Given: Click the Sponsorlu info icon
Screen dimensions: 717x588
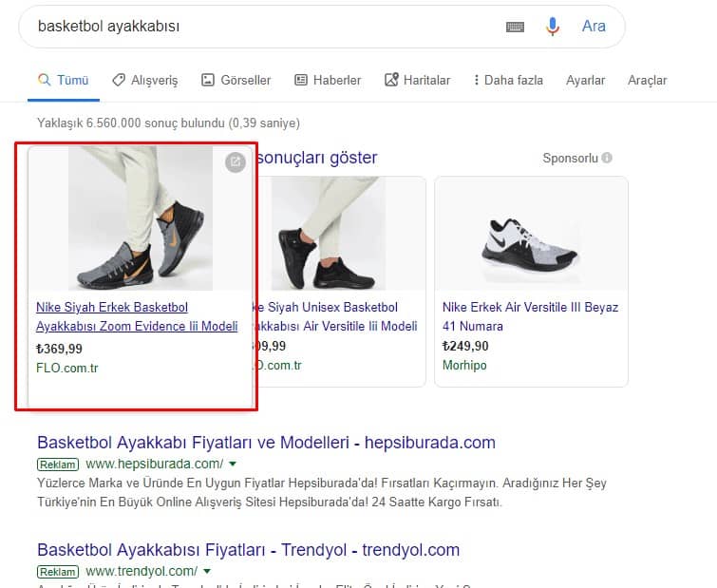Looking at the screenshot, I should point(607,158).
